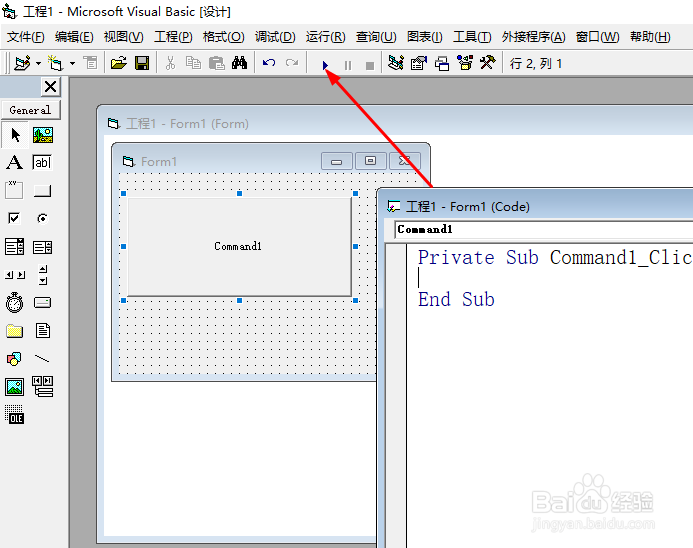Undo the last action
The height and width of the screenshot is (548, 693).
point(269,64)
